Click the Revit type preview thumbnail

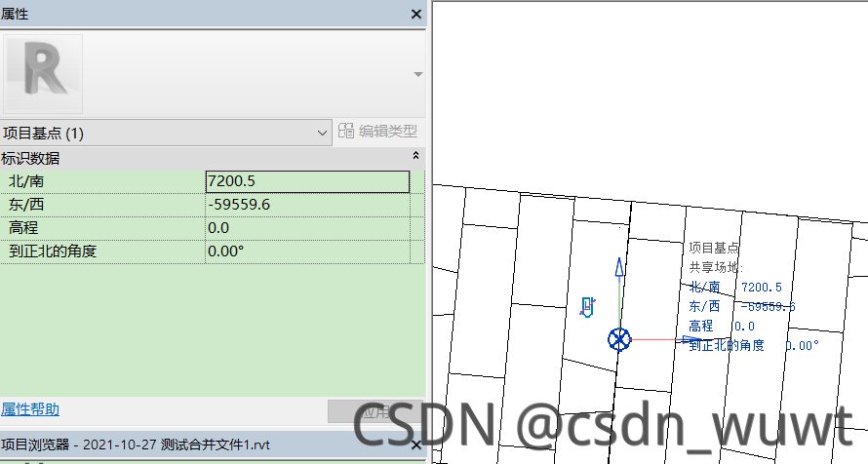tap(43, 73)
